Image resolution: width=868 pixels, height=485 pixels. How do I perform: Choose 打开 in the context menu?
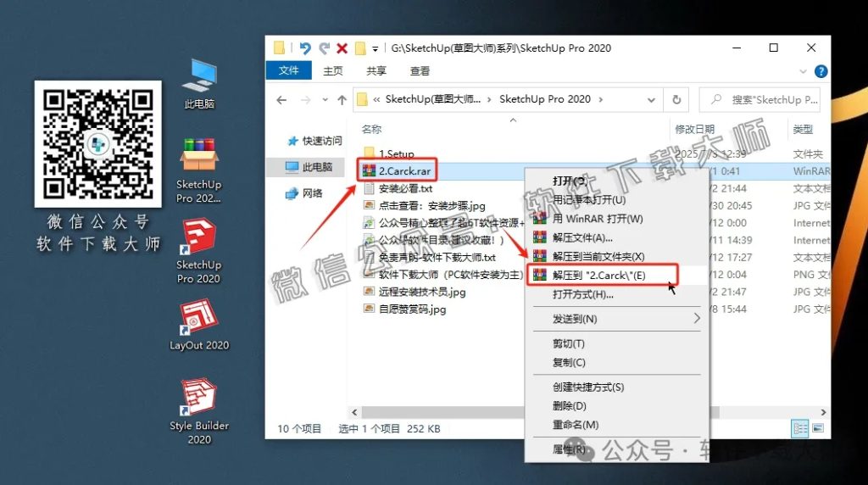[617, 181]
